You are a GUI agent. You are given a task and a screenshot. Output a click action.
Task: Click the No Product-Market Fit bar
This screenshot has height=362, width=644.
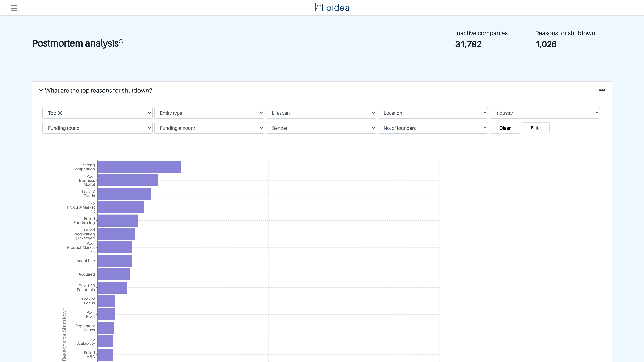coord(121,207)
